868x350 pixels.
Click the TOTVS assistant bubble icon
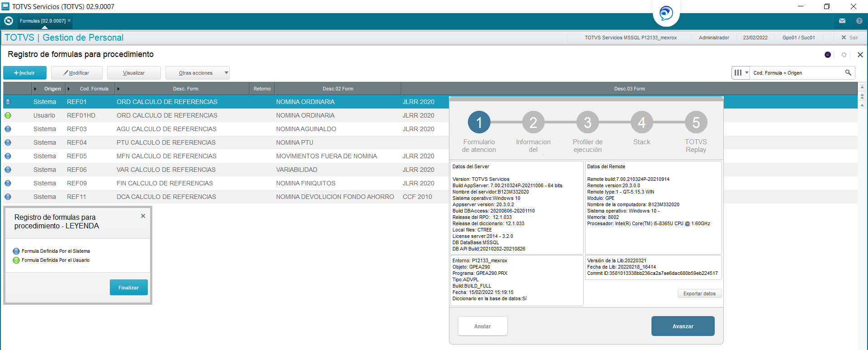click(x=666, y=13)
